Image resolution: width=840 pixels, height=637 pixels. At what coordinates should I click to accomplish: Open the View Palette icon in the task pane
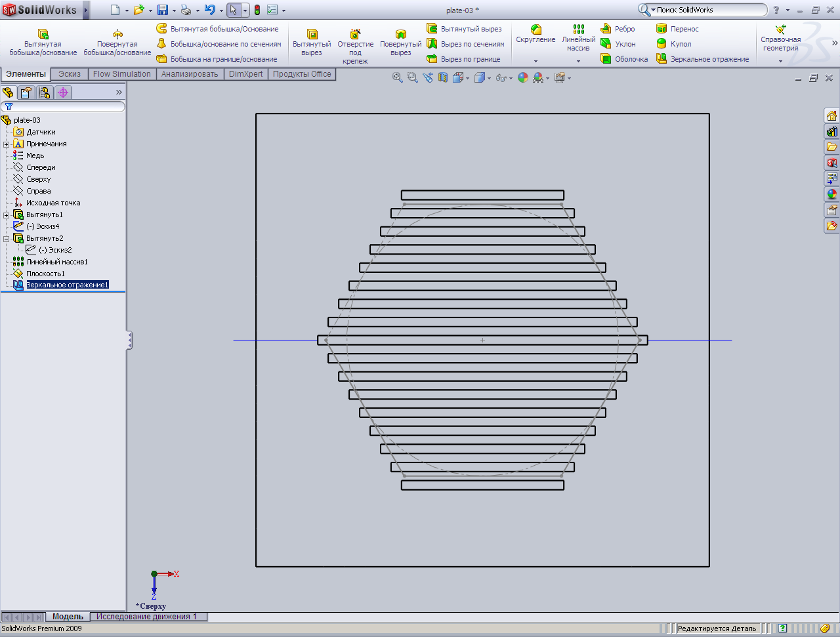click(x=831, y=178)
